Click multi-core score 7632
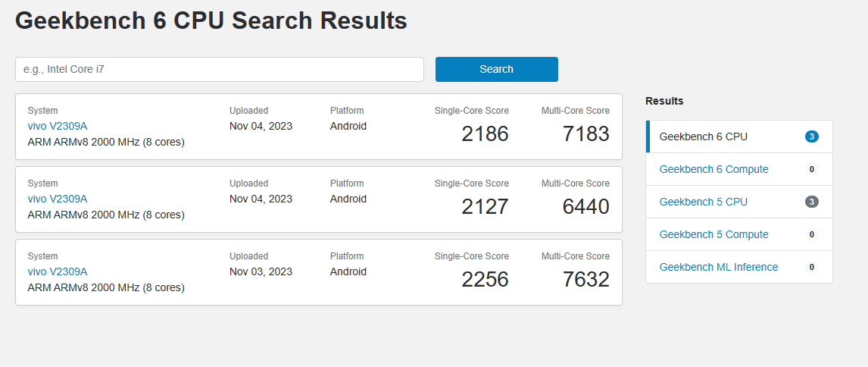 click(585, 279)
